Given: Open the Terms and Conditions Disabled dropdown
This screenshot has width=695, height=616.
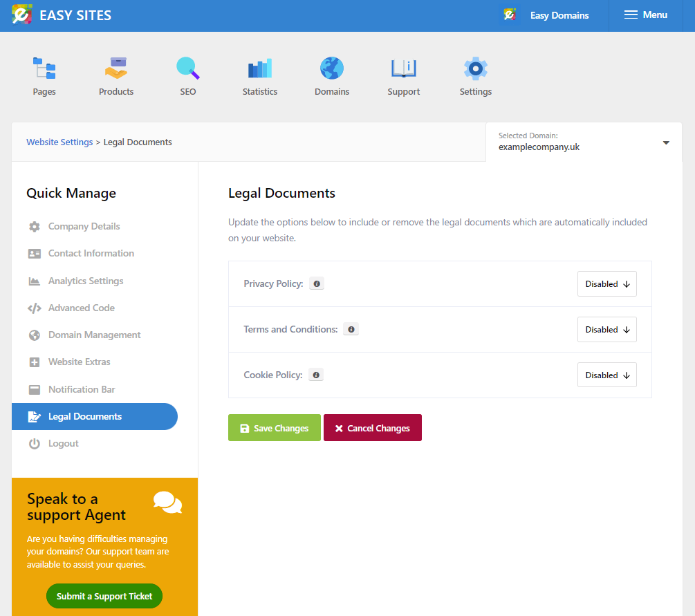Looking at the screenshot, I should [606, 329].
